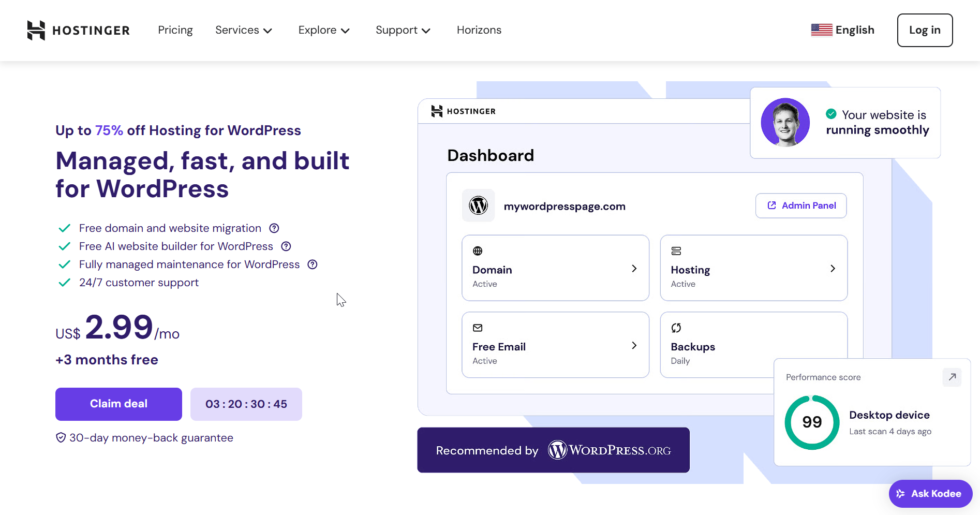Open the Domain card chevron
980x515 pixels.
click(x=634, y=269)
